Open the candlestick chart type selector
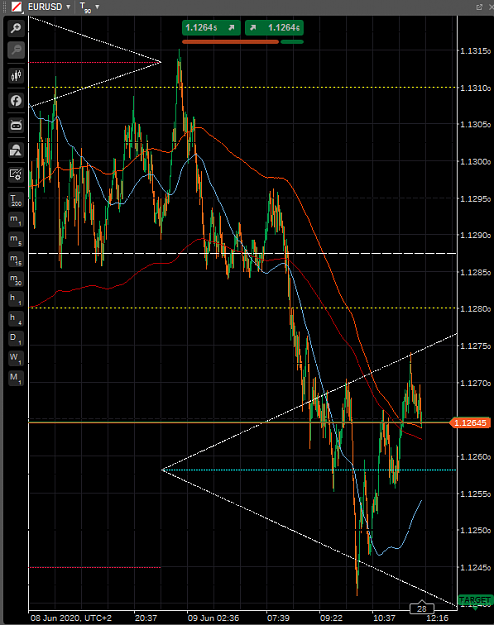Viewport: 494px width, 625px height. coord(16,76)
